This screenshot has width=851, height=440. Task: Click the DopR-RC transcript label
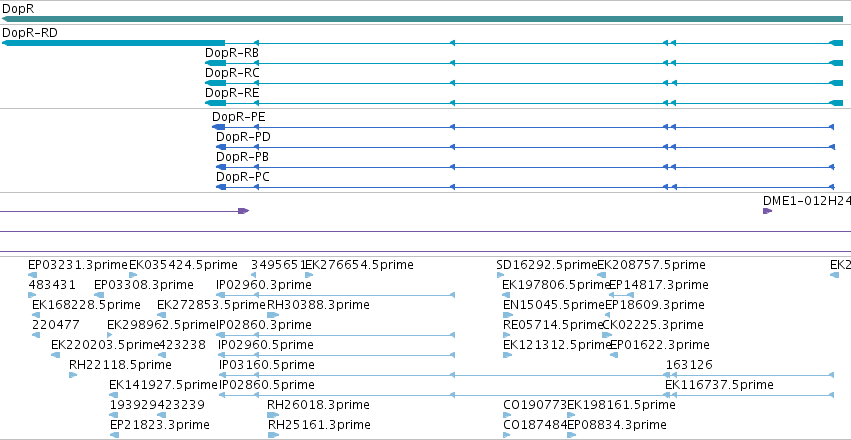pos(232,73)
